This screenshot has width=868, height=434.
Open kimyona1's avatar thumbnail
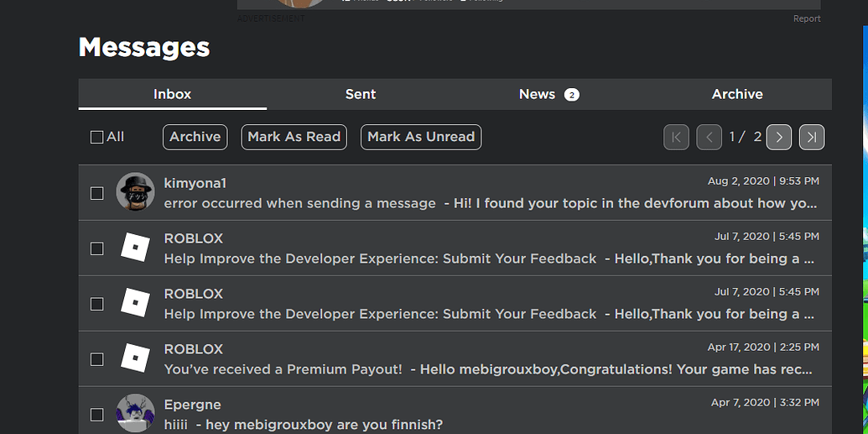[x=134, y=191]
